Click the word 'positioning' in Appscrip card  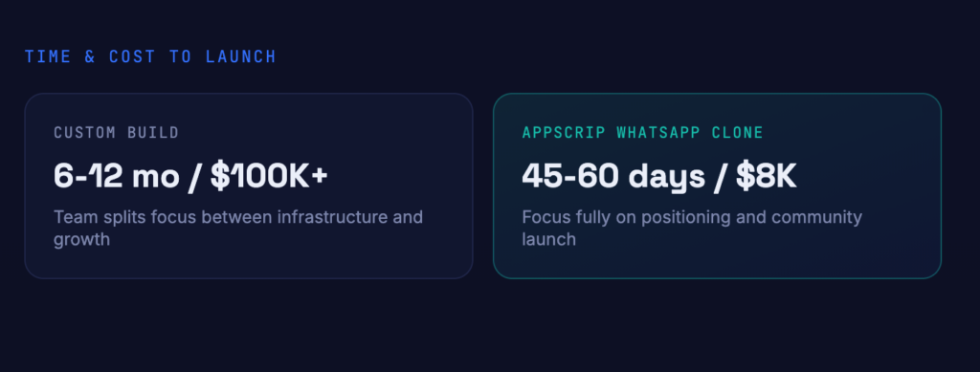683,218
